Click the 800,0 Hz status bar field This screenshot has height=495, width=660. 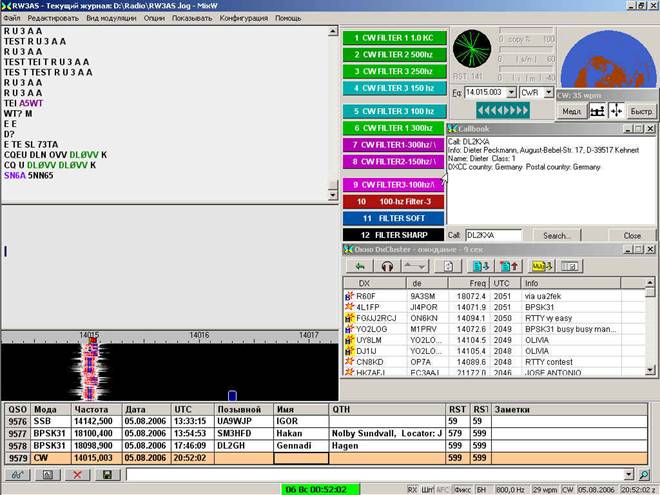(510, 490)
